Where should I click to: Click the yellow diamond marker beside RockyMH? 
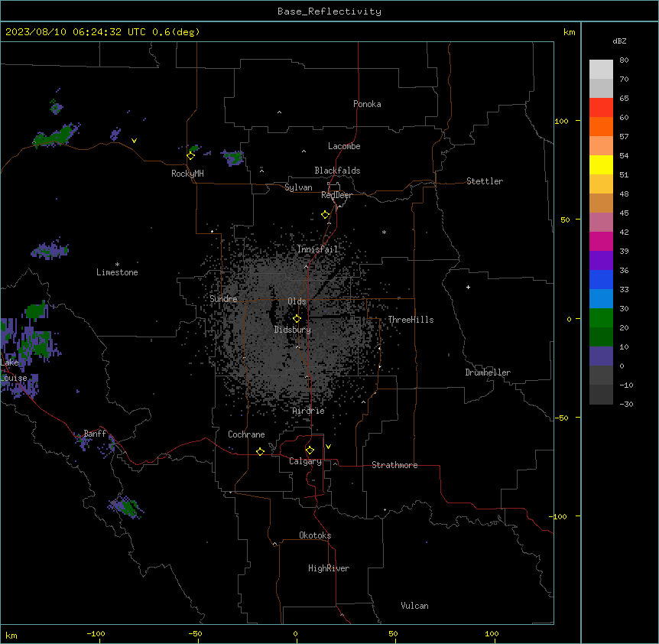click(x=190, y=156)
